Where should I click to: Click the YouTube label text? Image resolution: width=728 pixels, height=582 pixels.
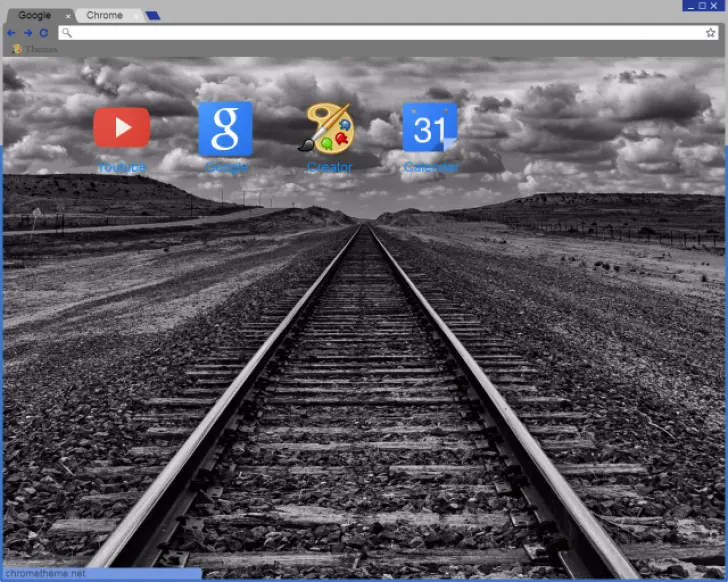tap(122, 167)
